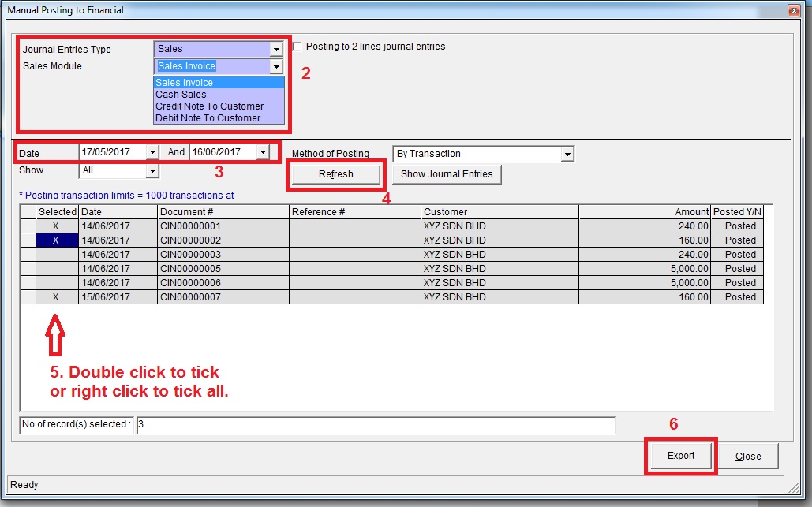
Task: Click the No of record(s) selected field
Action: click(x=375, y=425)
